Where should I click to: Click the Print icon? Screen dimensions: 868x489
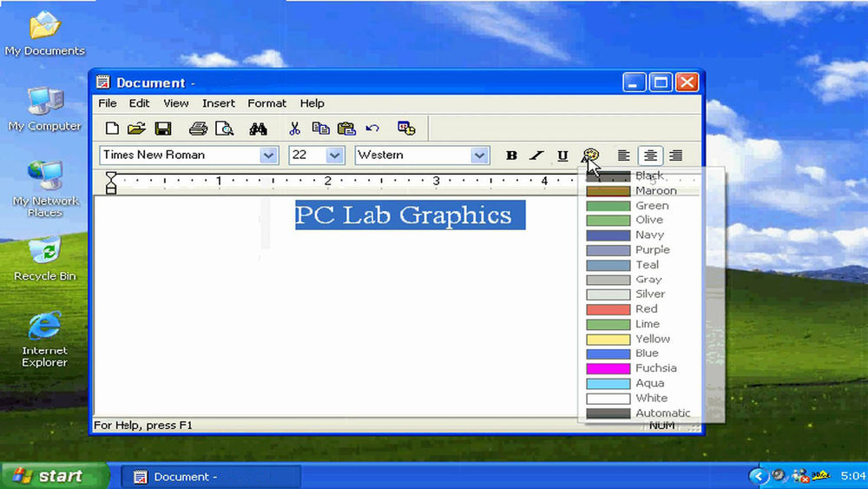click(198, 129)
